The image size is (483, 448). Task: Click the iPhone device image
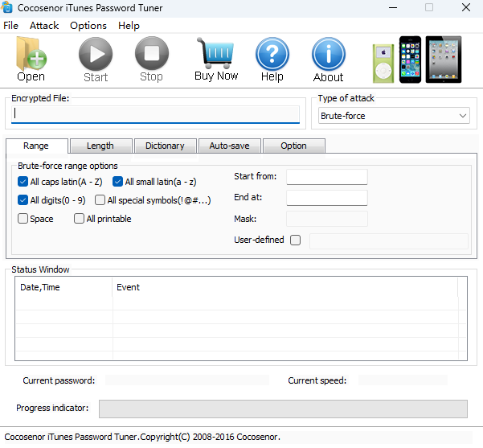pos(410,60)
